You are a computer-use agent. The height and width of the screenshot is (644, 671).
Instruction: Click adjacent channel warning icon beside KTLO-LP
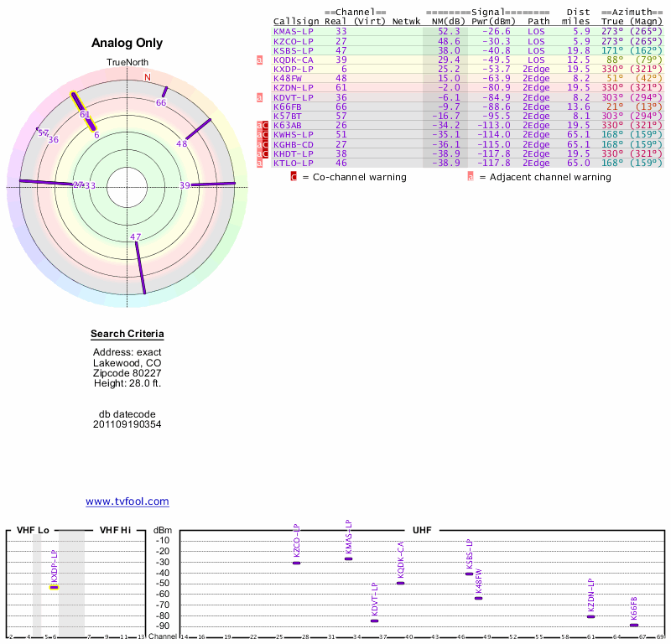click(x=260, y=163)
